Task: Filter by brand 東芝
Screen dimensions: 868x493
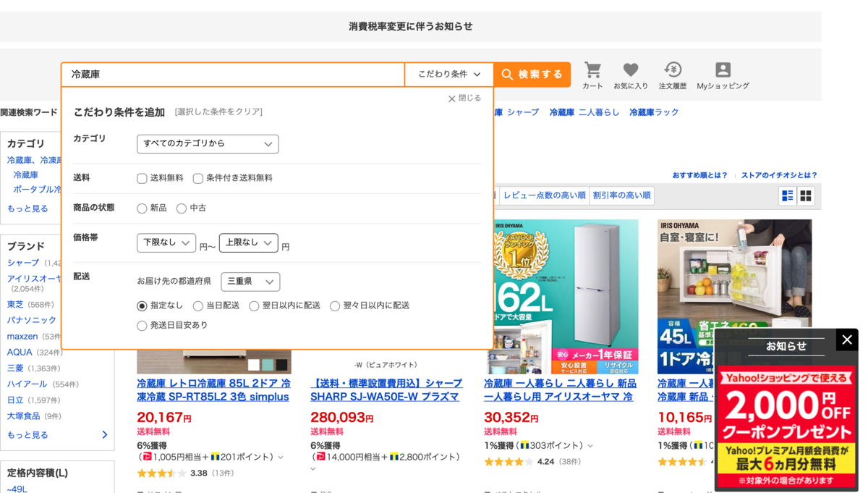Action: tap(15, 304)
